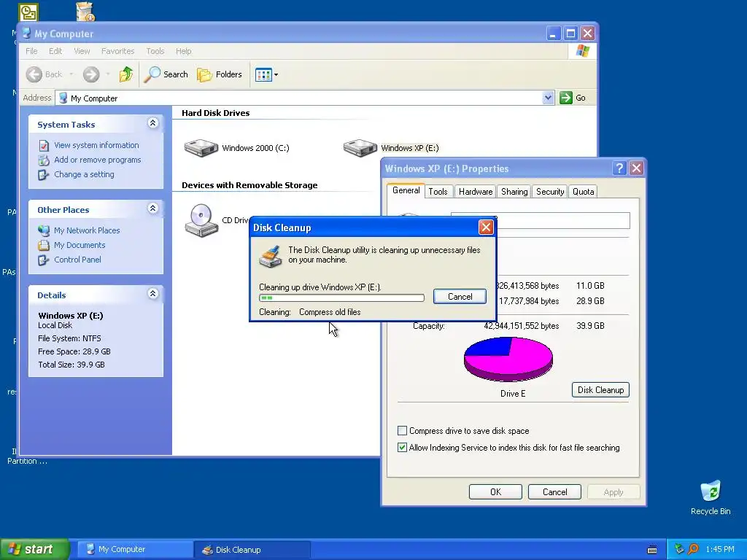Image resolution: width=747 pixels, height=560 pixels.
Task: Open Search in My Computer toolbar
Action: pyautogui.click(x=166, y=74)
